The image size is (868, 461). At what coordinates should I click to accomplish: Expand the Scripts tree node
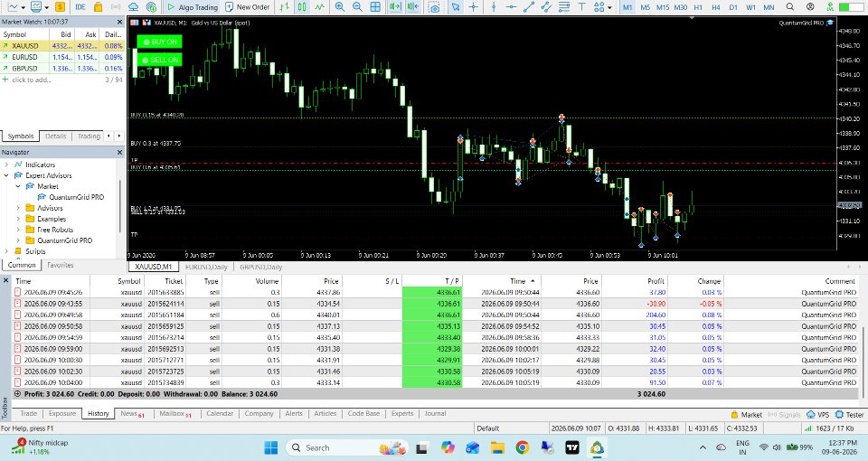[x=6, y=251]
